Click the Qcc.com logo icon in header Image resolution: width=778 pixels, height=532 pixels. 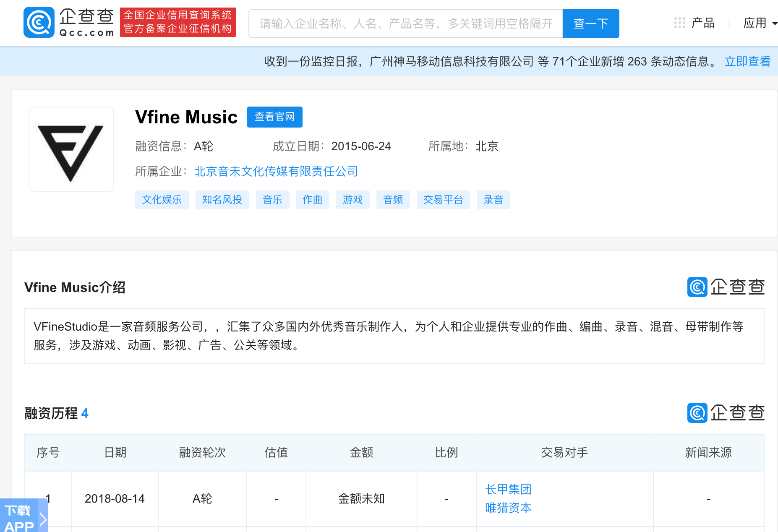click(x=39, y=23)
